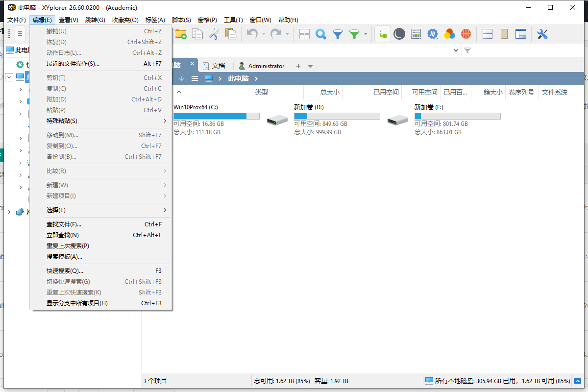Switch to the Administrator tab
The height and width of the screenshot is (392, 588).
pyautogui.click(x=262, y=66)
